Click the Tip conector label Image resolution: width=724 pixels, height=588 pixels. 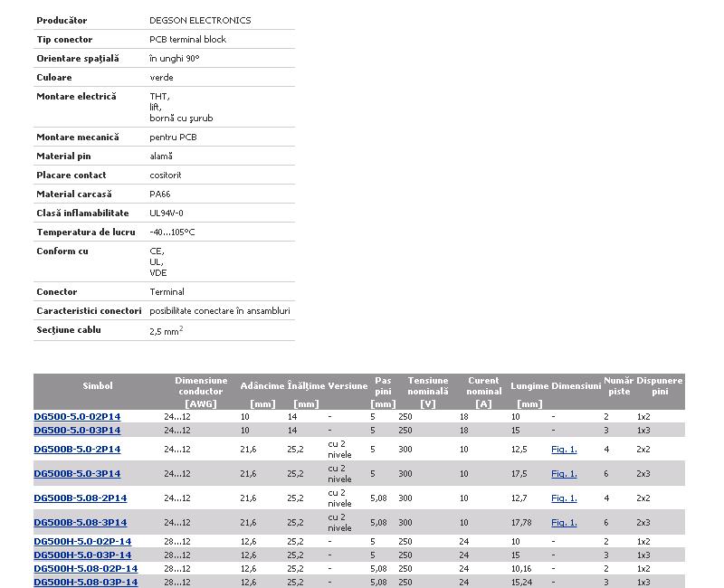point(64,39)
